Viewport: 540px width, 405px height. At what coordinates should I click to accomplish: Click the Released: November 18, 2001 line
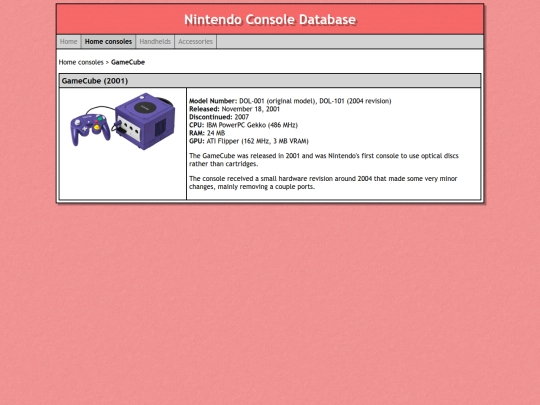point(234,109)
